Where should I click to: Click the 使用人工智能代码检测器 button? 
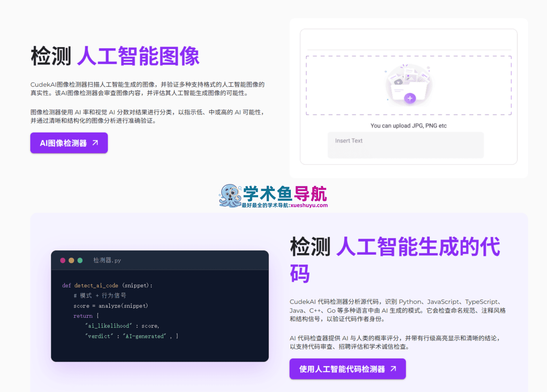point(348,369)
